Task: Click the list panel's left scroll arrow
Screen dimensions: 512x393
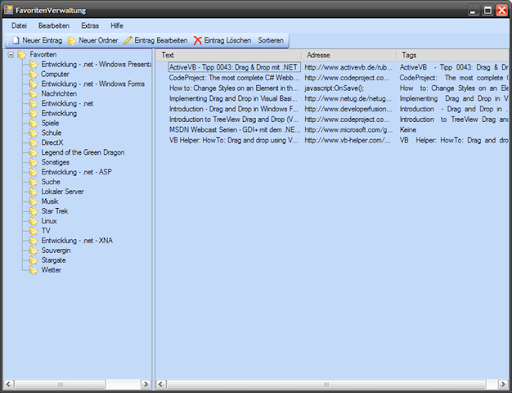Action: (161, 384)
